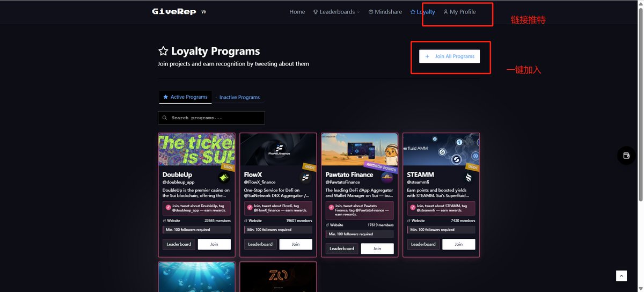Click the search magnifier icon
644x292 pixels.
[165, 118]
